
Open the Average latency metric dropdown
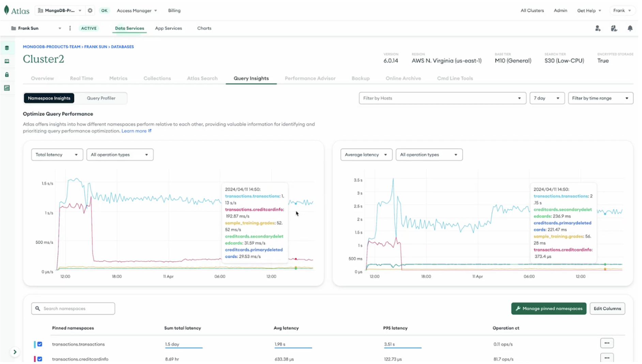tap(366, 154)
